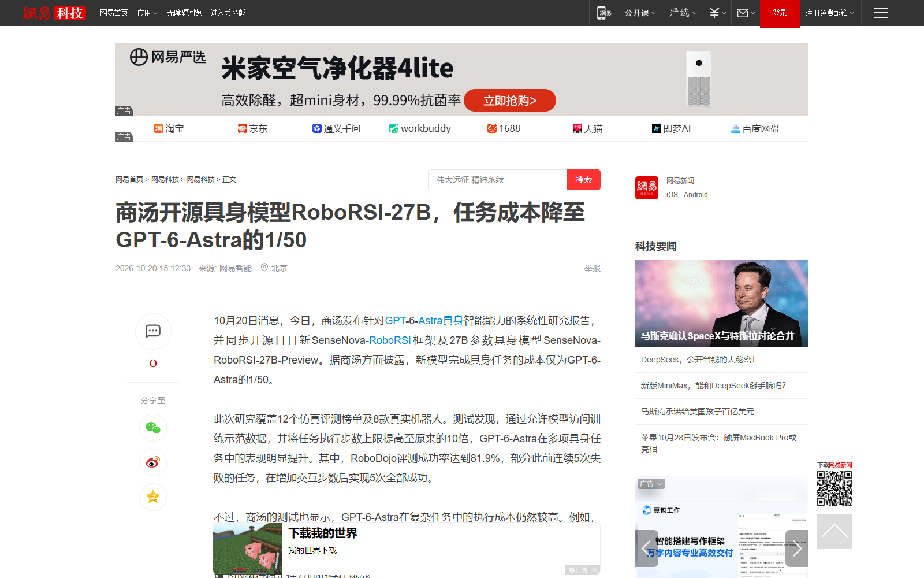The image size is (924, 578).
Task: Open the Taobao shortcut
Action: click(169, 128)
